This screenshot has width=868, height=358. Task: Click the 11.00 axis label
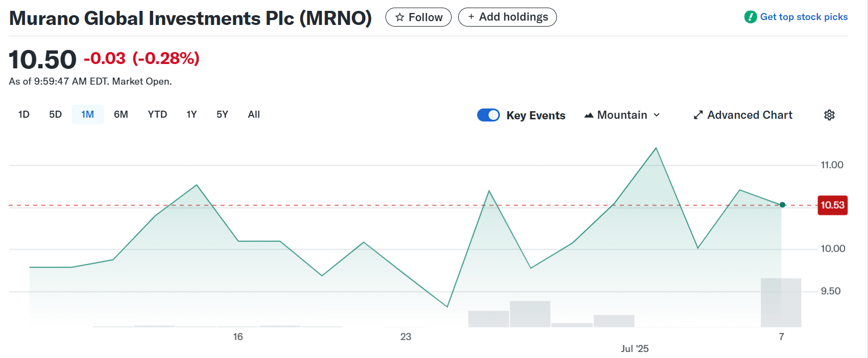tap(832, 165)
